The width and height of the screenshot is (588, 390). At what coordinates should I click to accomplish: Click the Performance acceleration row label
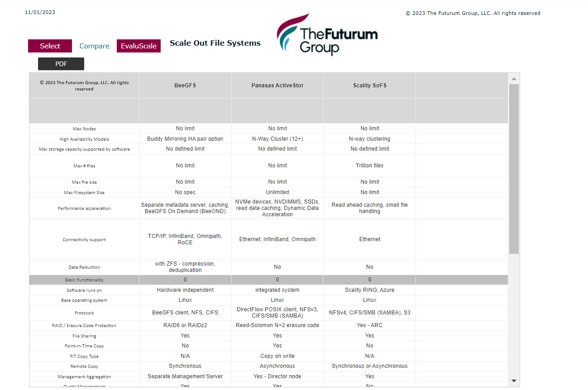tap(84, 209)
